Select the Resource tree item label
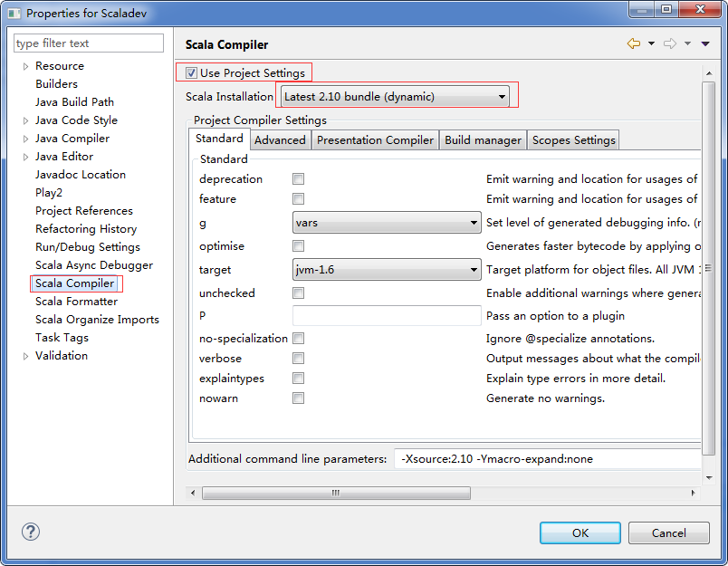 click(x=60, y=66)
